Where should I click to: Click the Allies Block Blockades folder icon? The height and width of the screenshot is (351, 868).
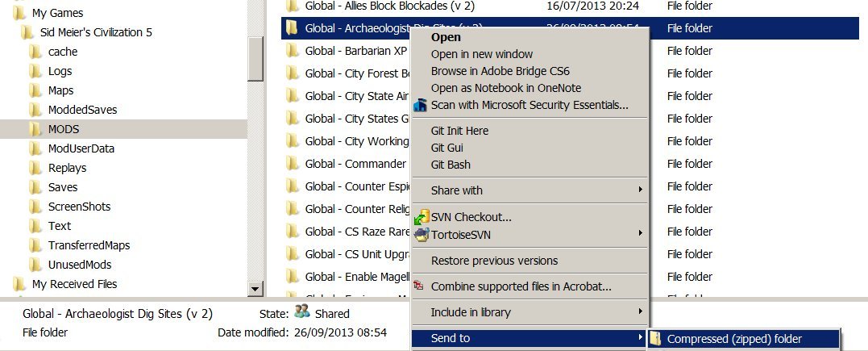(x=293, y=6)
